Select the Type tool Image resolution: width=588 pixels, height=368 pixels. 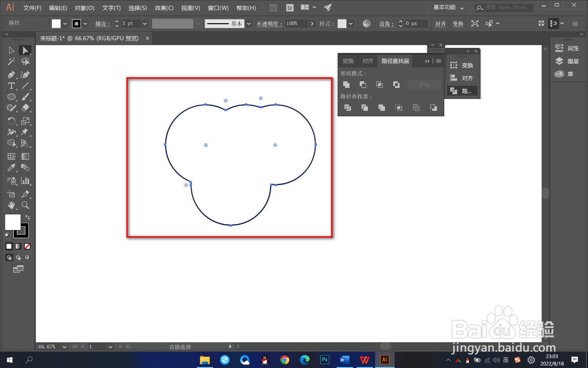(x=11, y=86)
